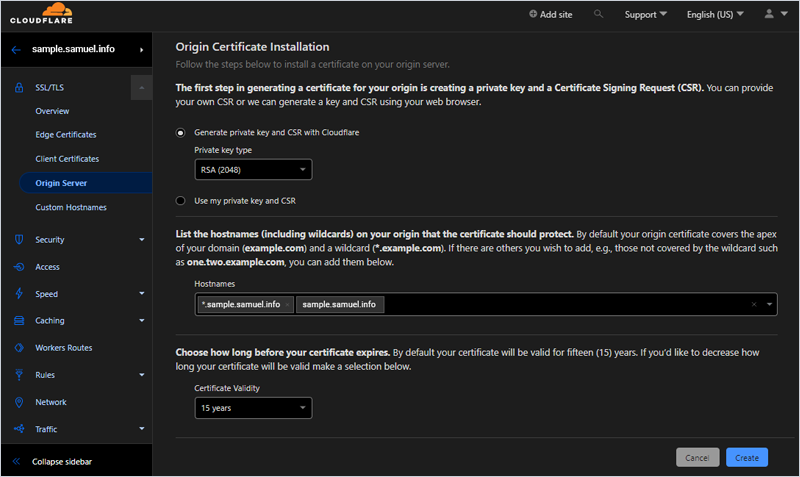
Task: Open the Support dropdown menu
Action: pos(645,14)
